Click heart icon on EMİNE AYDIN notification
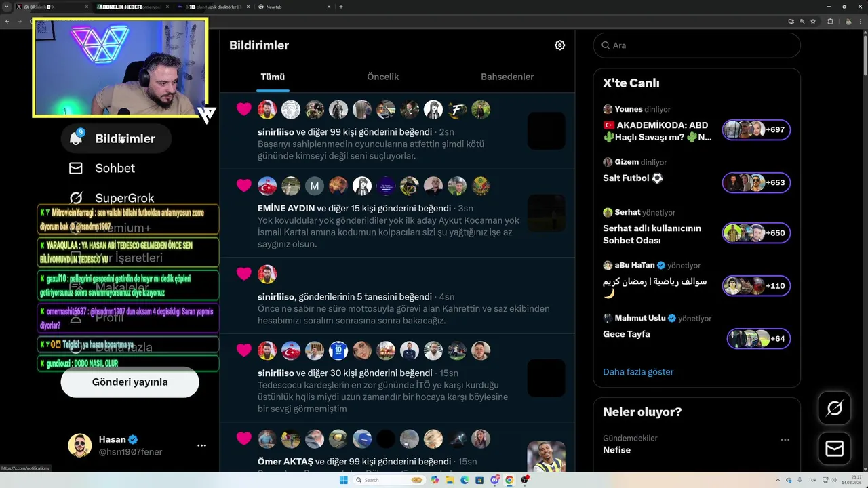The image size is (868, 488). [244, 185]
